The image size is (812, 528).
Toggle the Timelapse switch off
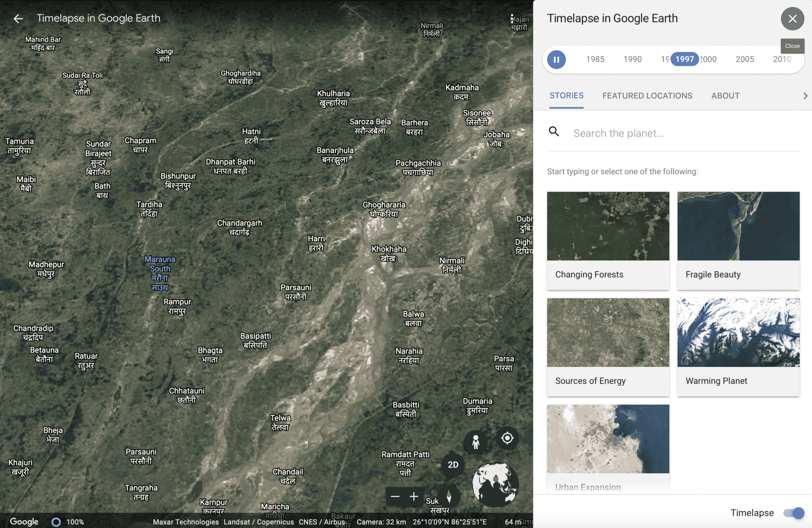[x=794, y=513]
